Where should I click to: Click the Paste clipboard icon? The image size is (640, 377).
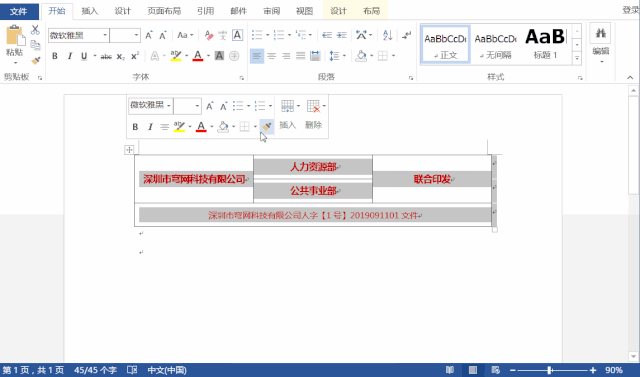[15, 35]
